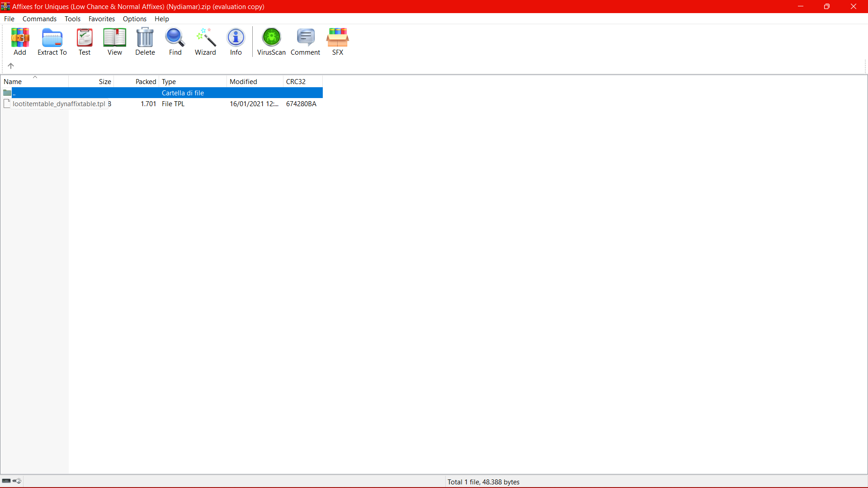Screen dimensions: 868x488
Task: Open the File menu
Action: (x=9, y=19)
